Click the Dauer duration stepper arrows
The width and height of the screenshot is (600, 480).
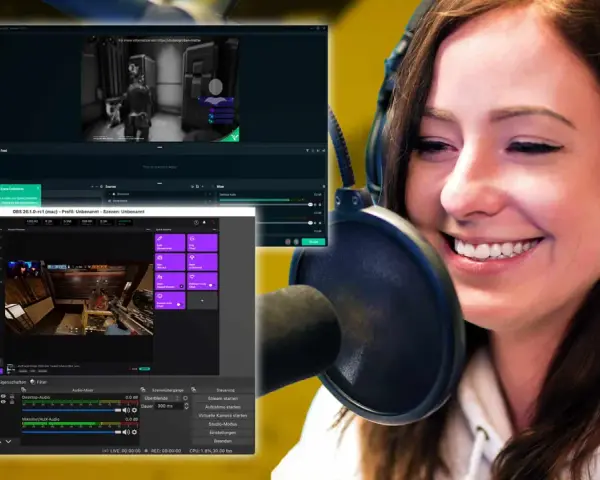point(186,406)
